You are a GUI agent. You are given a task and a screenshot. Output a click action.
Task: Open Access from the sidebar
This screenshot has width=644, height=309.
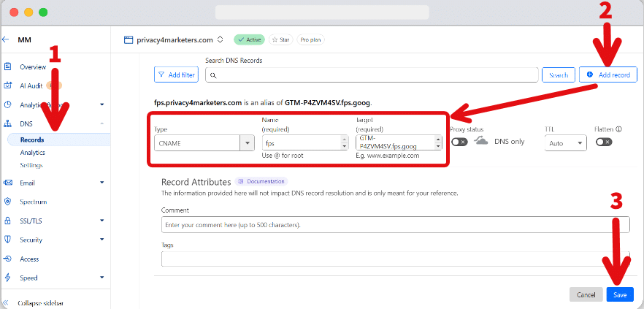29,259
